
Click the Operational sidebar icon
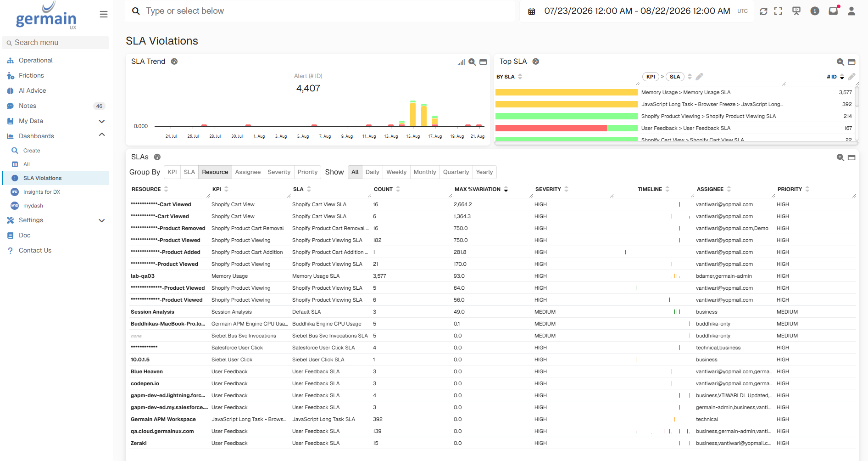tap(10, 61)
